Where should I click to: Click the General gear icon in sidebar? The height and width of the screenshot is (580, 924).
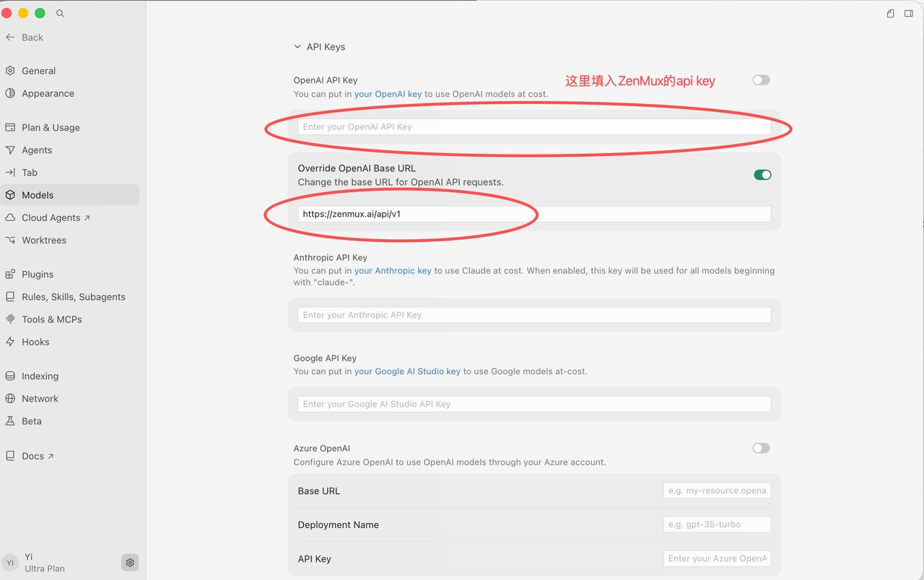coord(10,71)
